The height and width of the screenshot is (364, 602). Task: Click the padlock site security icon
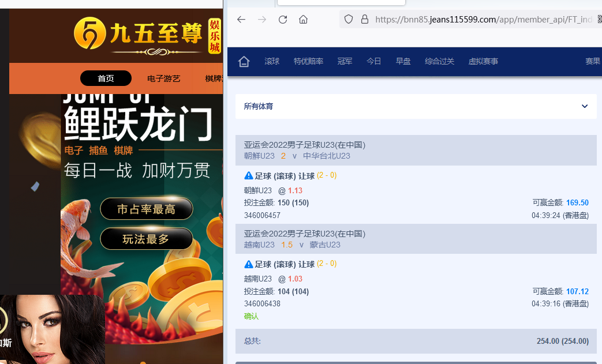click(364, 19)
